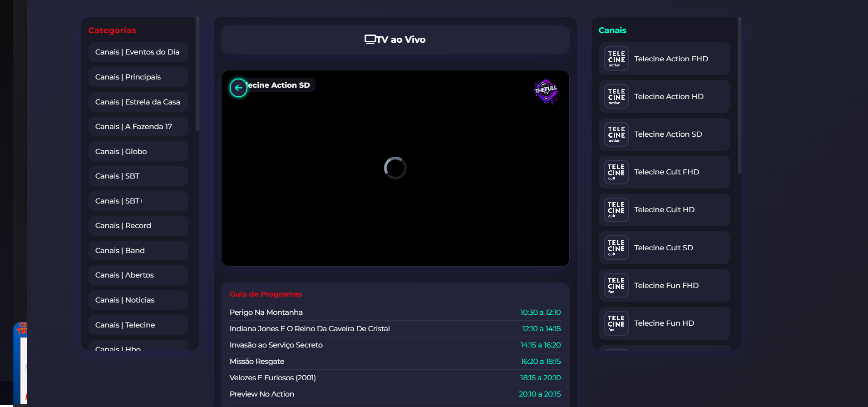The height and width of the screenshot is (407, 868).
Task: Click the 10:30 a 12:10 time slot
Action: pyautogui.click(x=540, y=312)
